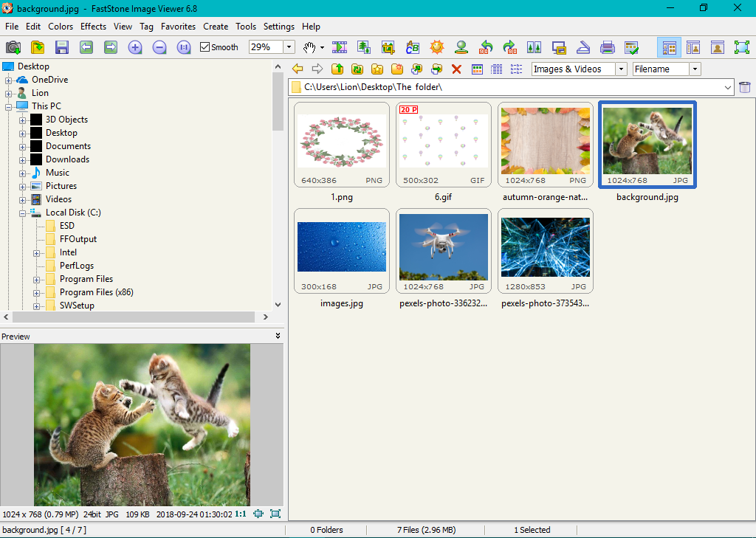Open the Effects menu

click(93, 27)
